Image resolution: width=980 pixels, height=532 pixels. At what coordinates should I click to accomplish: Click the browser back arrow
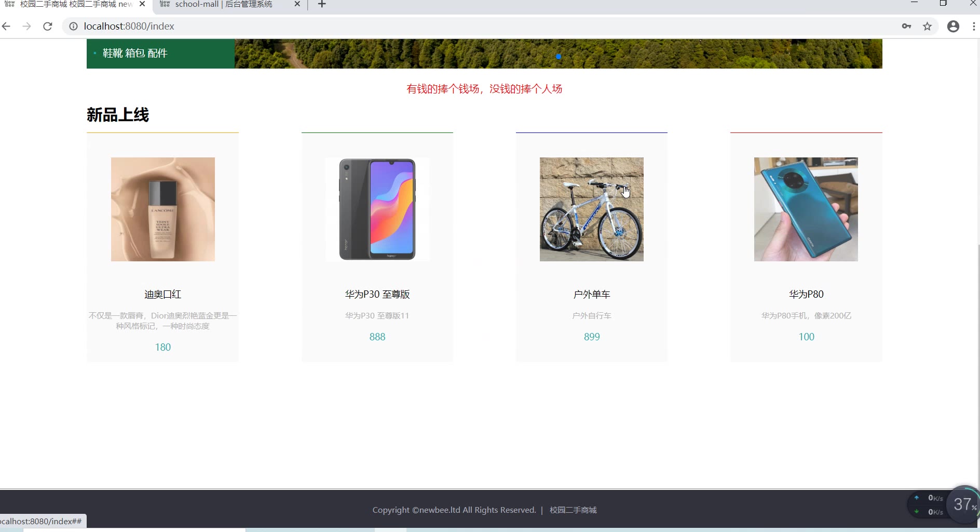[x=6, y=26]
